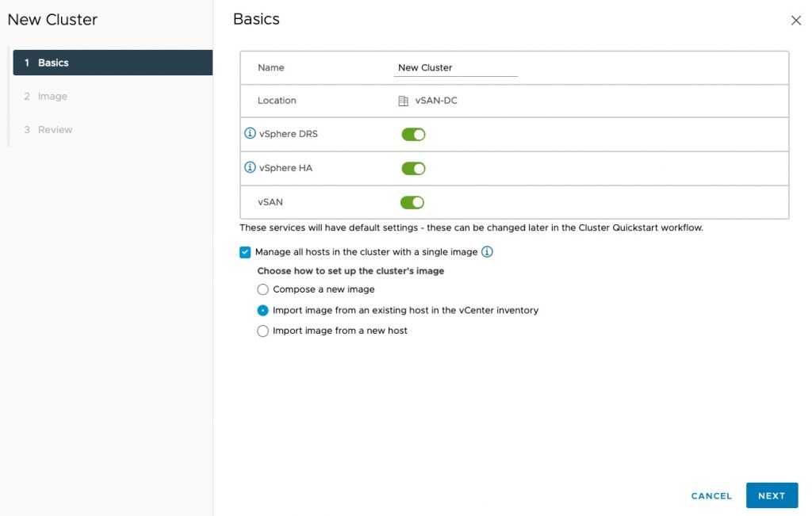Click the vSAN-DC location text
The height and width of the screenshot is (516, 812).
coord(436,101)
